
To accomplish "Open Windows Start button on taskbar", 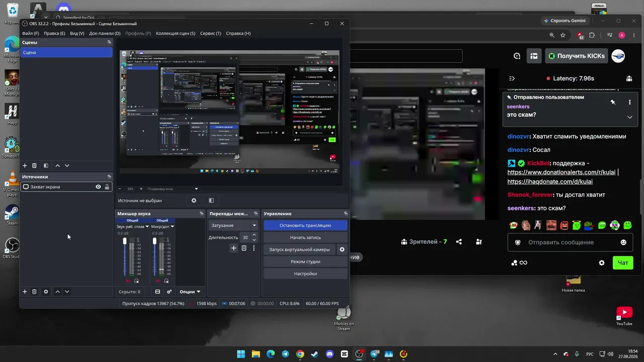I will tap(241, 354).
